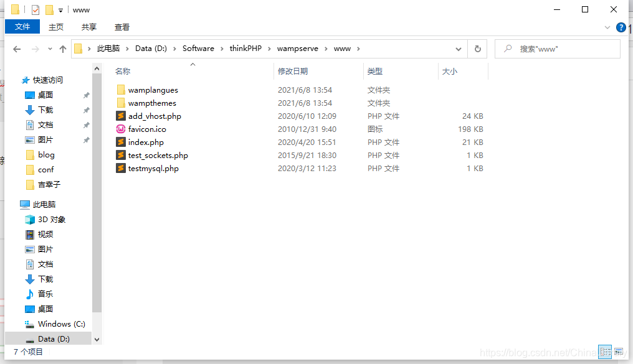Open the 吉幸子 folder in navigation pane
The width and height of the screenshot is (633, 364).
[x=49, y=185]
